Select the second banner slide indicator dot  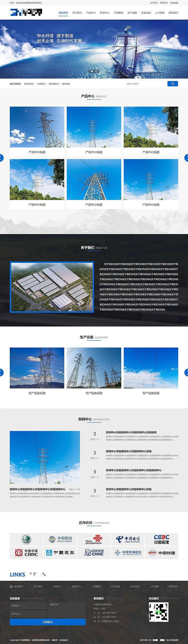click(x=96, y=71)
